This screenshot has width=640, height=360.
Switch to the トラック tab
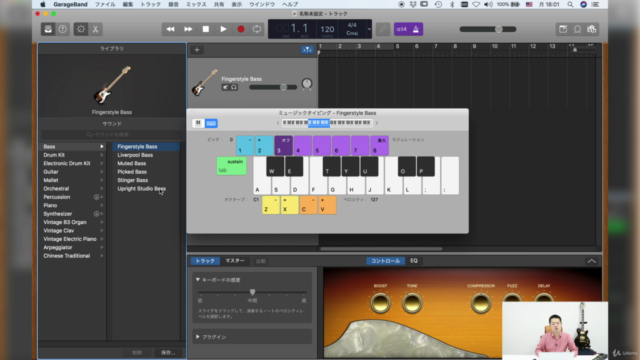[205, 261]
